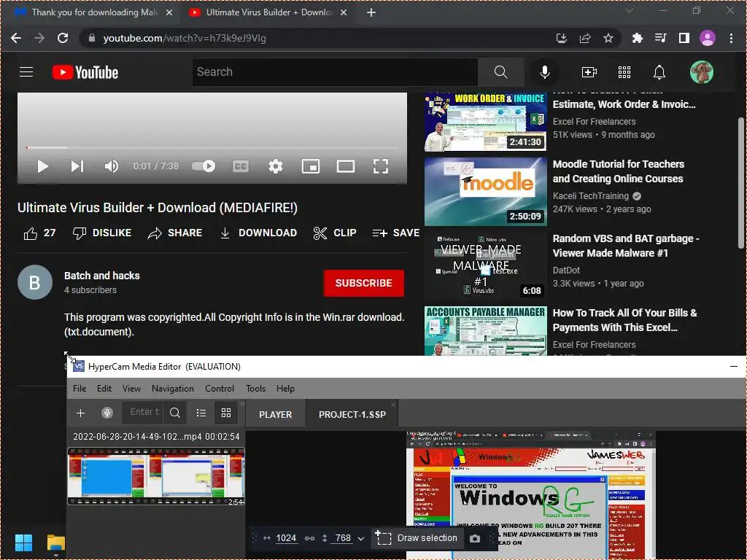Skip to next video
Screen dimensions: 747x560
77,166
